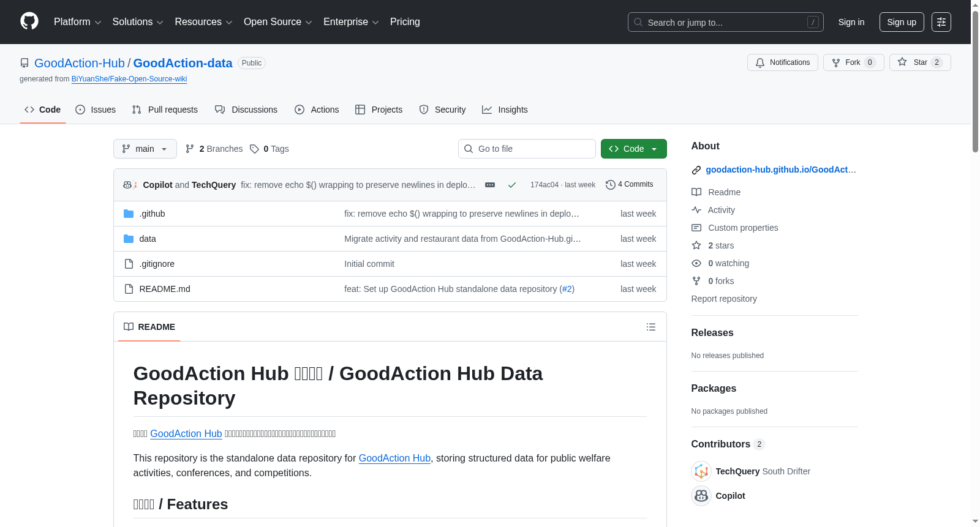
Task: Switch to the Insights tab
Action: (x=505, y=110)
